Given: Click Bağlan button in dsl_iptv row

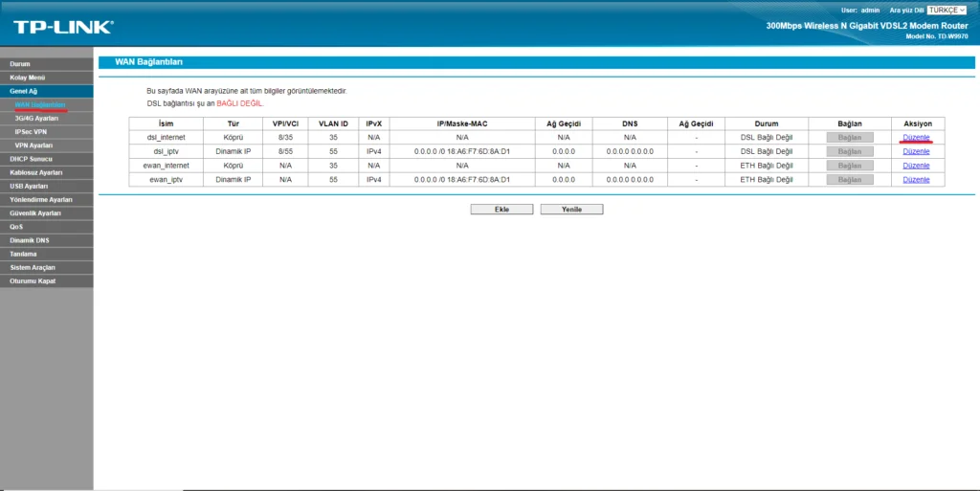Looking at the screenshot, I should tap(850, 151).
